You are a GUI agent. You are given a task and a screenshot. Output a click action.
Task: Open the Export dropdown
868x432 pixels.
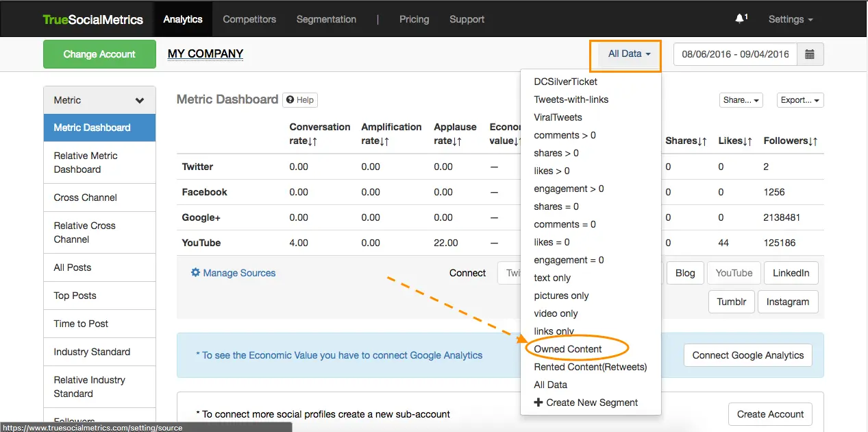coord(800,100)
